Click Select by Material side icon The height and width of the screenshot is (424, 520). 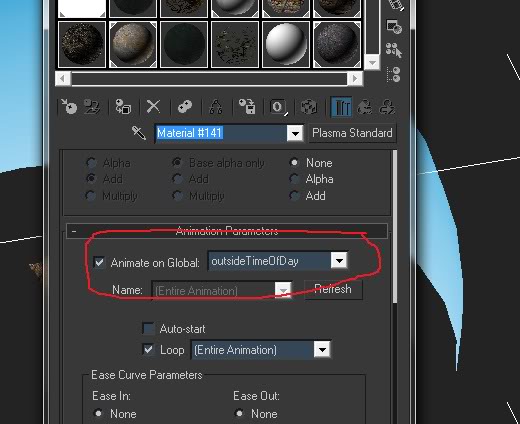(x=394, y=50)
